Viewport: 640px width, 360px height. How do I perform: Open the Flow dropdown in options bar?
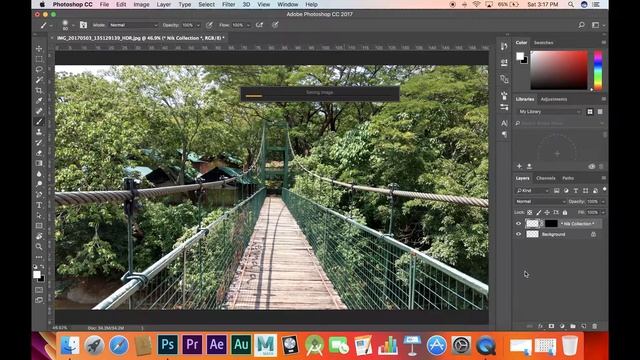pos(248,25)
